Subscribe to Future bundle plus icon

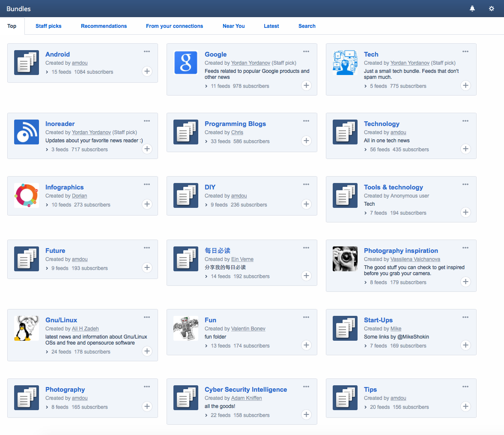147,267
